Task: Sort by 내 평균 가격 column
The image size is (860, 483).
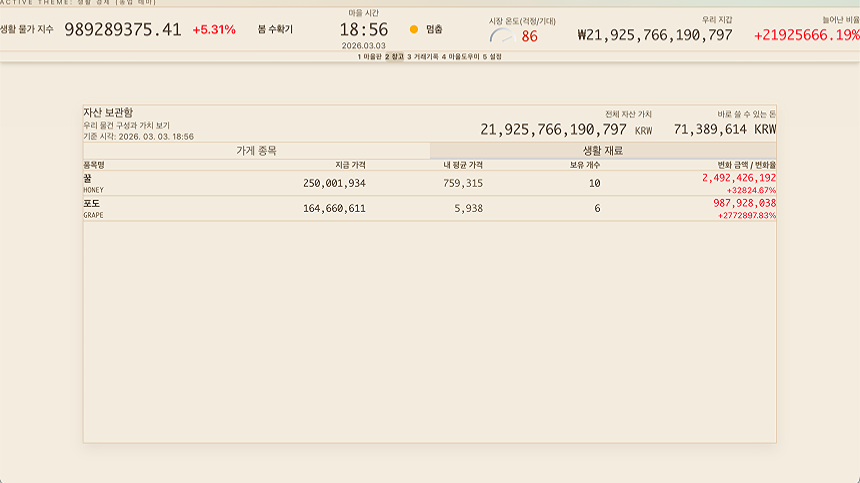Action: [x=463, y=165]
